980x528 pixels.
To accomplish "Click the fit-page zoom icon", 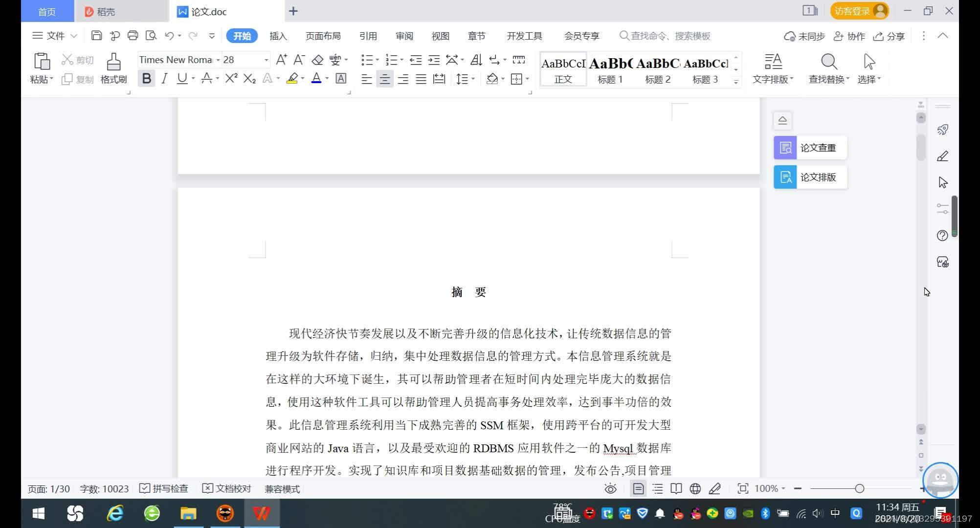I will (x=742, y=488).
